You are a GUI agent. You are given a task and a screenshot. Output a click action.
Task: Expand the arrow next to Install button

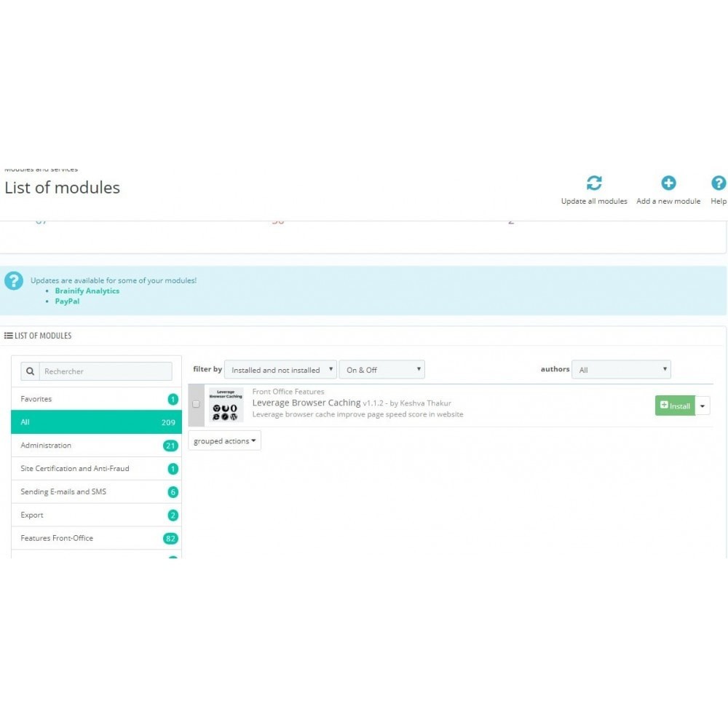(703, 405)
